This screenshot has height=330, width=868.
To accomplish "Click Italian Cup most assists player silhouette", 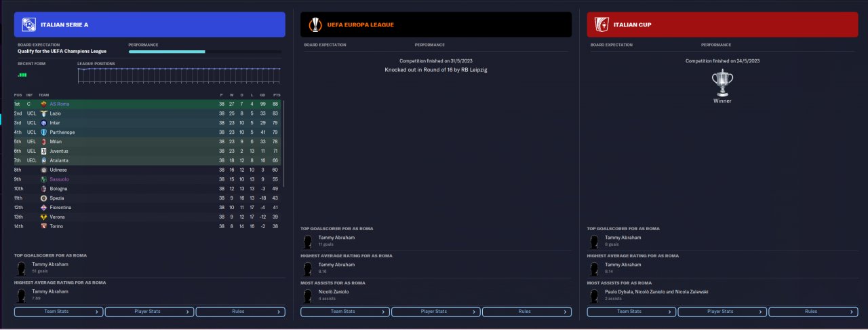I will (x=593, y=295).
